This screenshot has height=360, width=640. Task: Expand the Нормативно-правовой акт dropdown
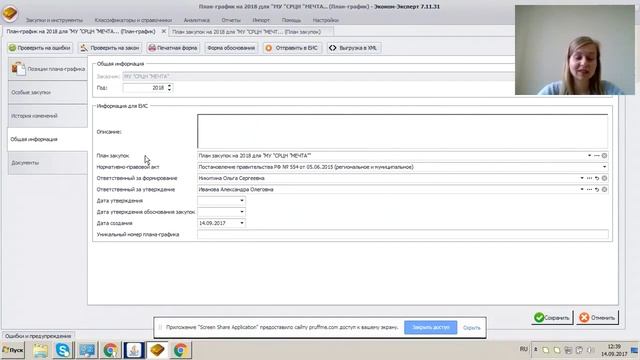click(x=604, y=167)
